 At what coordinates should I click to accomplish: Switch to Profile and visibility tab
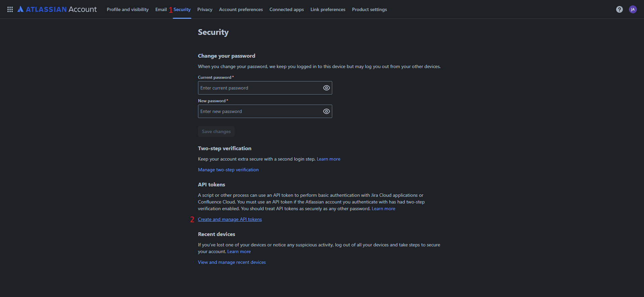coord(128,9)
